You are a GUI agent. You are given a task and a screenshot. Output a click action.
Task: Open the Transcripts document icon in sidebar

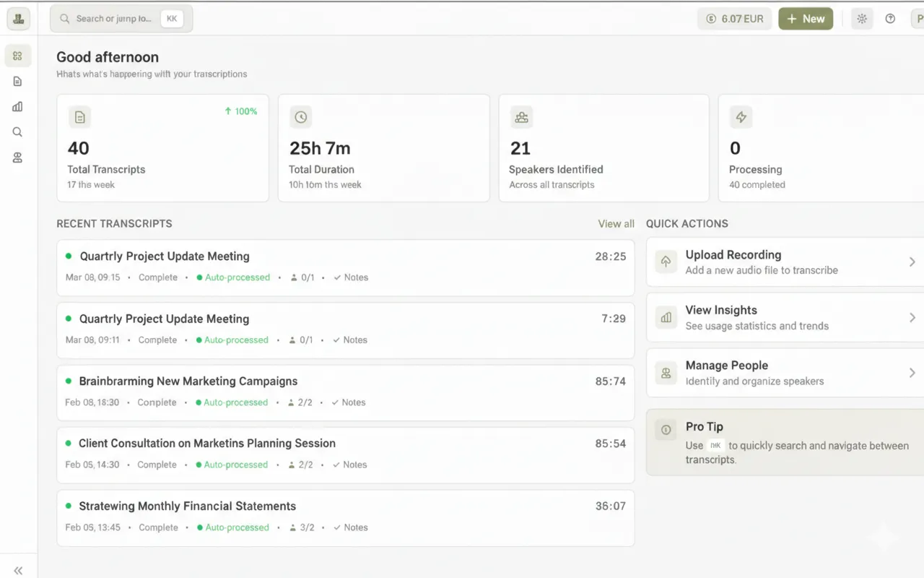click(18, 81)
